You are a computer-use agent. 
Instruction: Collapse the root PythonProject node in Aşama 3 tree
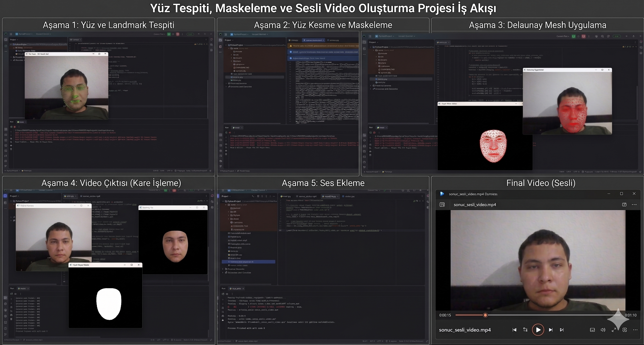point(371,47)
